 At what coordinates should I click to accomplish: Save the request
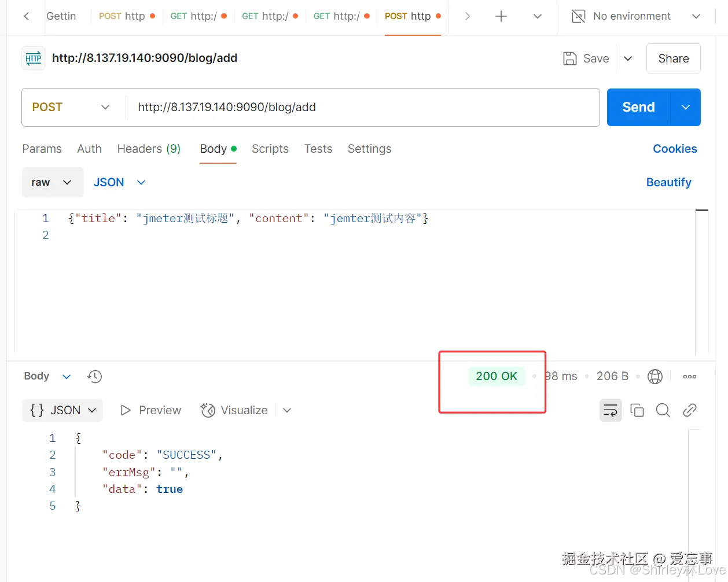pyautogui.click(x=586, y=58)
